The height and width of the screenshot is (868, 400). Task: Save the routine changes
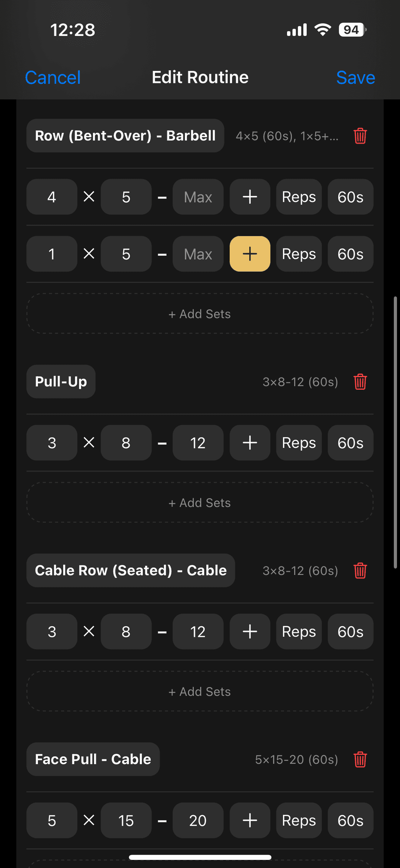coord(356,77)
